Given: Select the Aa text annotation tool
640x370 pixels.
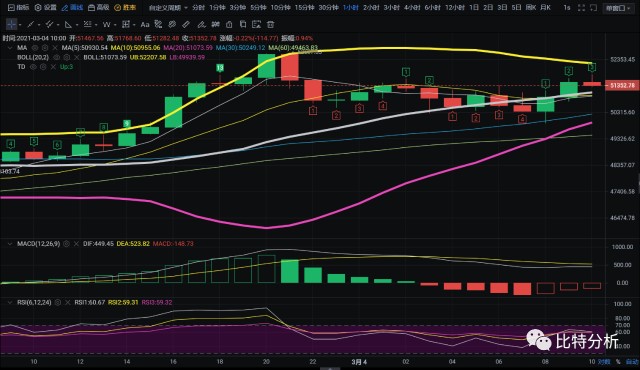Looking at the screenshot, I should click(x=145, y=25).
